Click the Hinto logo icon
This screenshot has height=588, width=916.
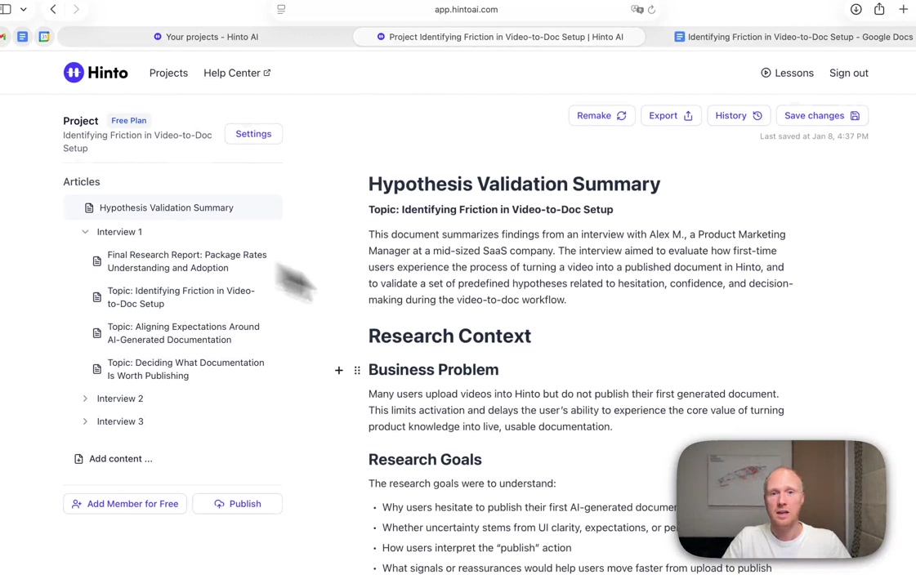74,73
